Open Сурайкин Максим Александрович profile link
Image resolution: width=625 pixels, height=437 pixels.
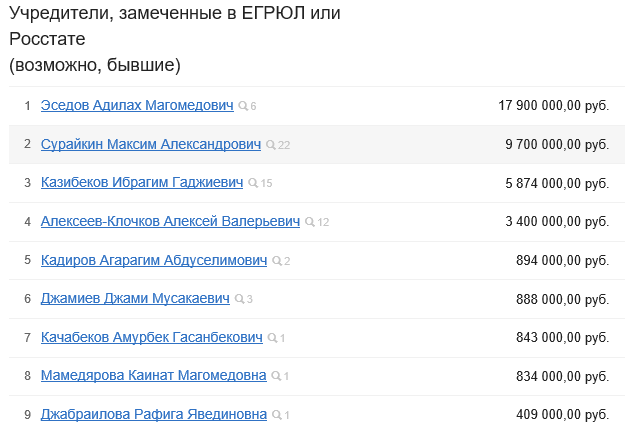151,144
